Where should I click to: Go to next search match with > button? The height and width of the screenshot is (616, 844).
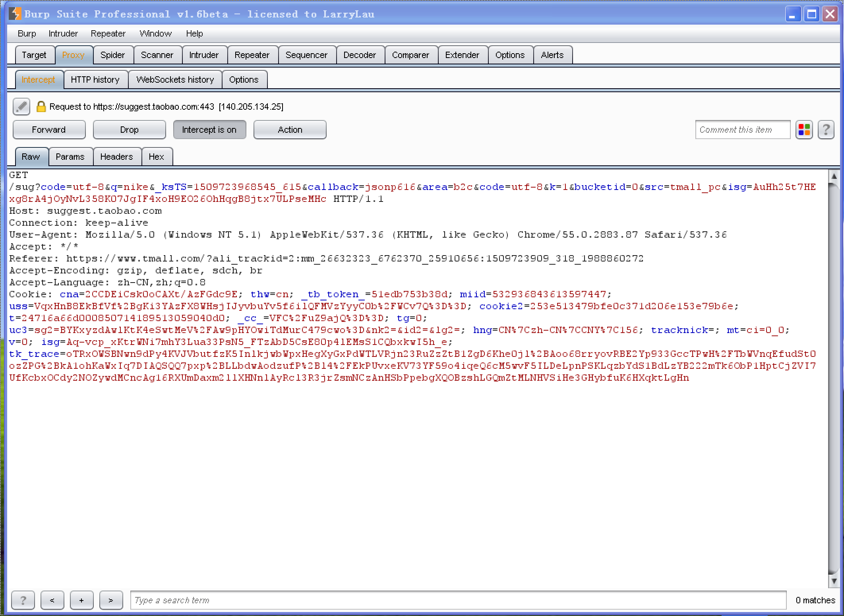[111, 600]
